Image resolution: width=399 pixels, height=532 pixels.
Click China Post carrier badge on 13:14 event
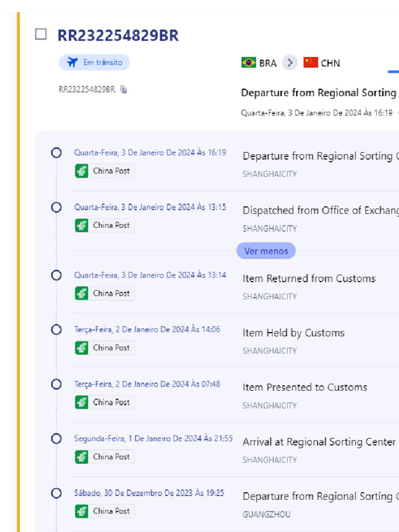[104, 294]
